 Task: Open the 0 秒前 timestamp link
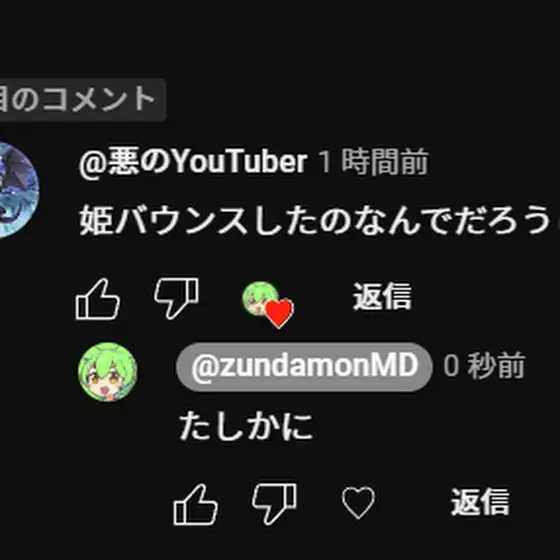(x=484, y=365)
